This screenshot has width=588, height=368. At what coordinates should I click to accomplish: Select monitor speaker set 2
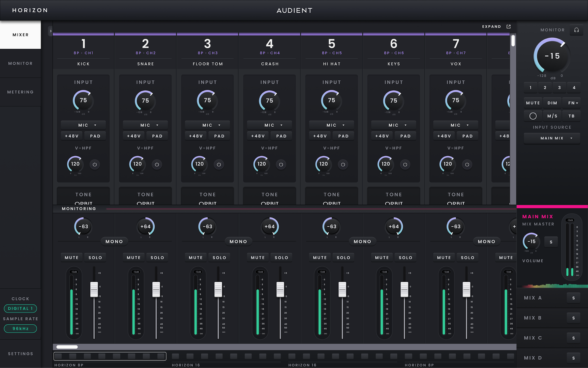[x=545, y=88]
